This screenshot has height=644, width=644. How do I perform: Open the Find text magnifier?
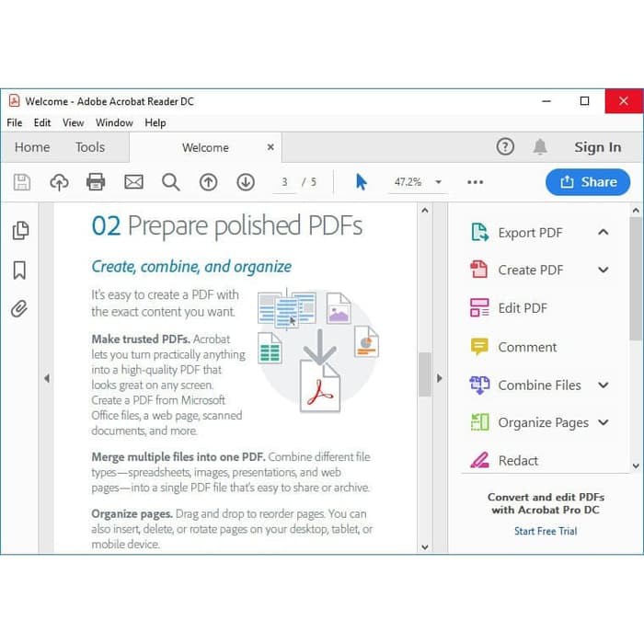click(171, 182)
